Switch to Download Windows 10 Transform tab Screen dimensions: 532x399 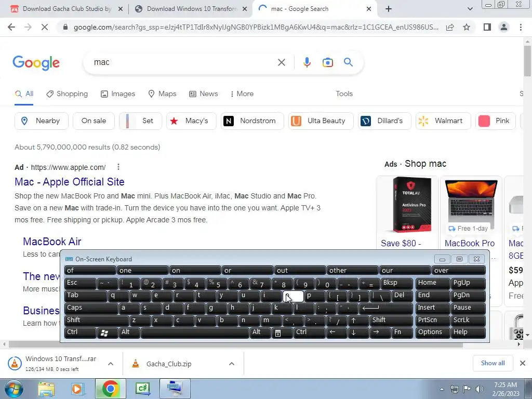tap(192, 9)
